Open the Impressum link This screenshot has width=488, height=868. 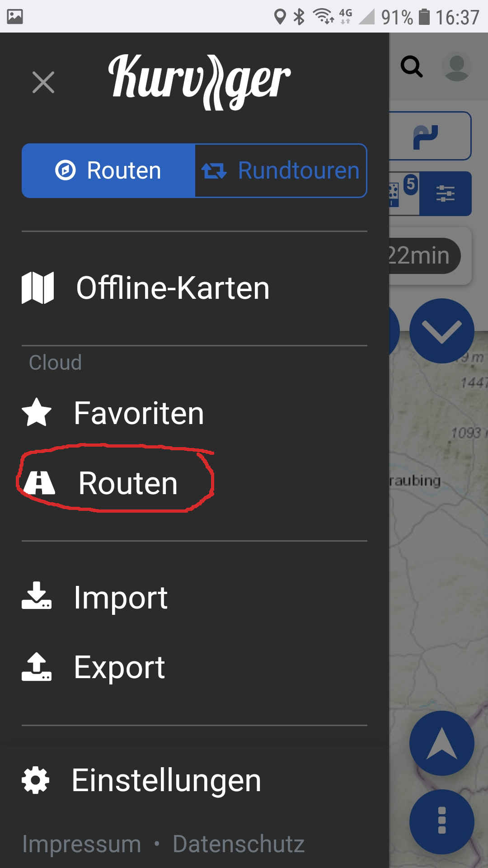81,844
